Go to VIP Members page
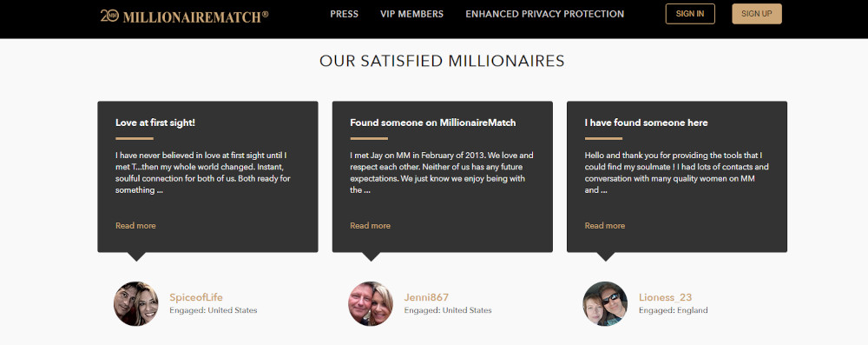This screenshot has height=345, width=868. (x=411, y=14)
